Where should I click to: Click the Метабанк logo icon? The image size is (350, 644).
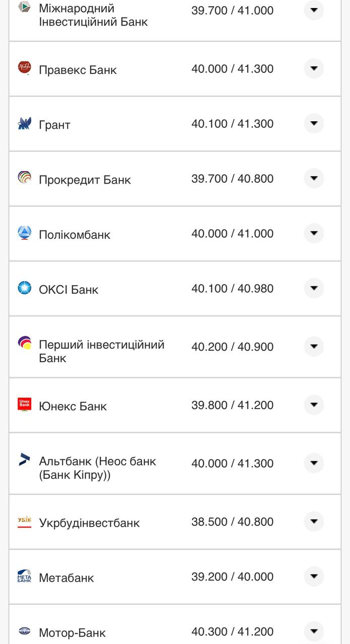(24, 576)
